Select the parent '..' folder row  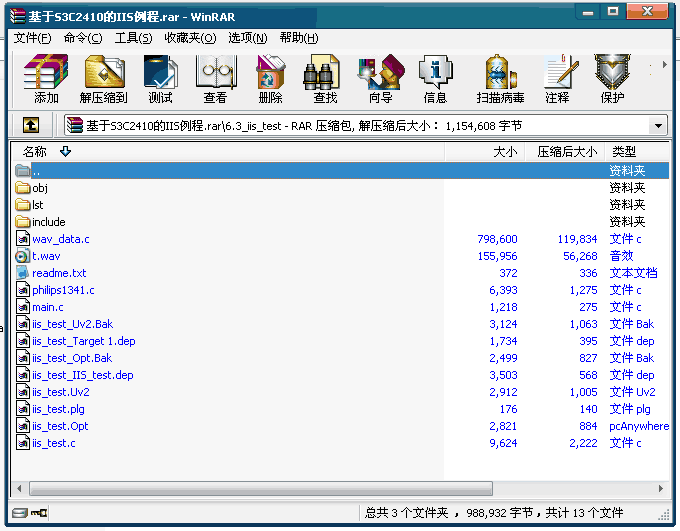[341, 170]
